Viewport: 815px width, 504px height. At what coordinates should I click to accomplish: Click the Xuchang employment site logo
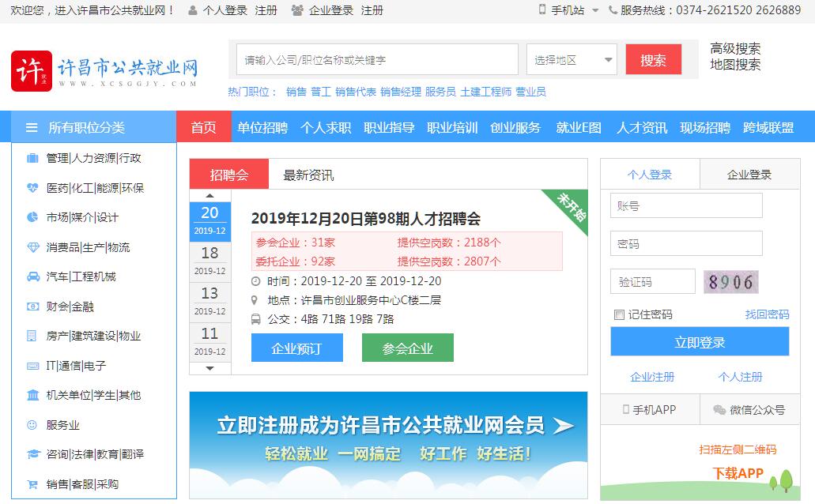click(x=104, y=71)
